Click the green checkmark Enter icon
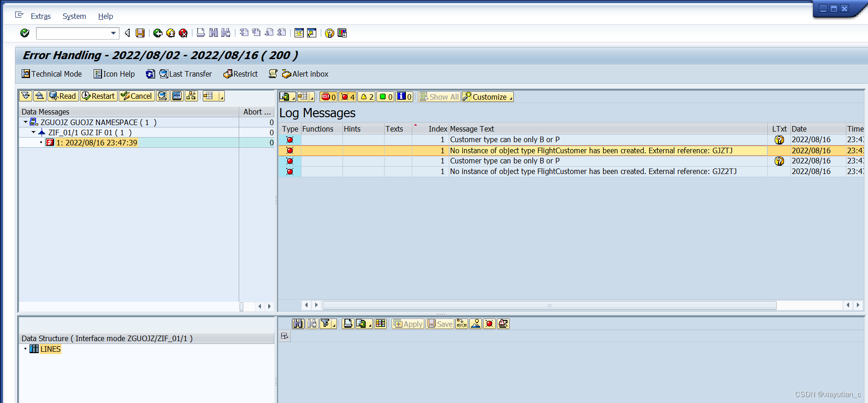 (25, 33)
